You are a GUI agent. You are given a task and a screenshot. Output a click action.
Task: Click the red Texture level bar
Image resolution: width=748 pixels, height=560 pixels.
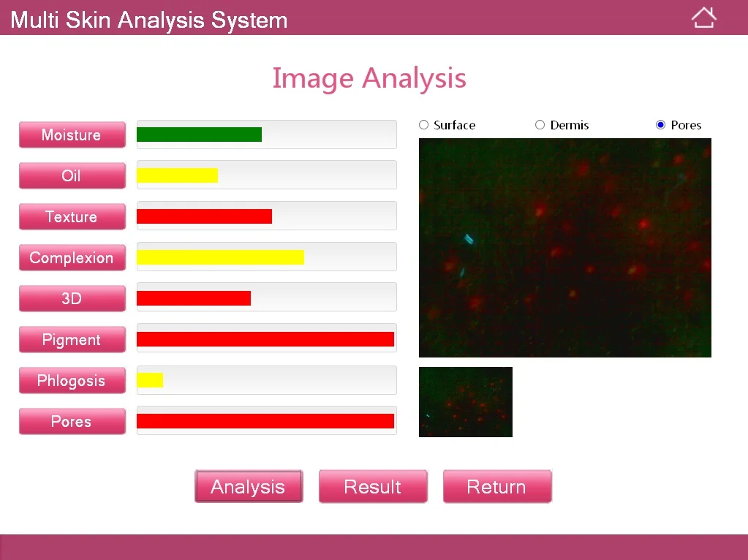204,216
